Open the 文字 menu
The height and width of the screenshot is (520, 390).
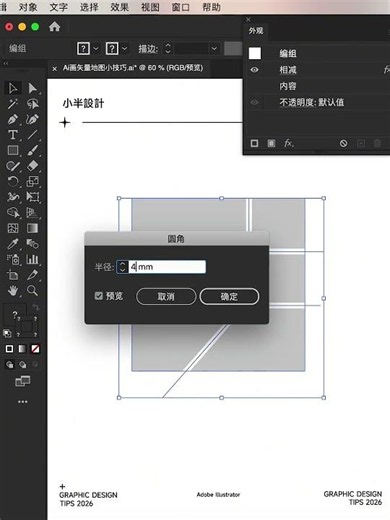click(58, 7)
